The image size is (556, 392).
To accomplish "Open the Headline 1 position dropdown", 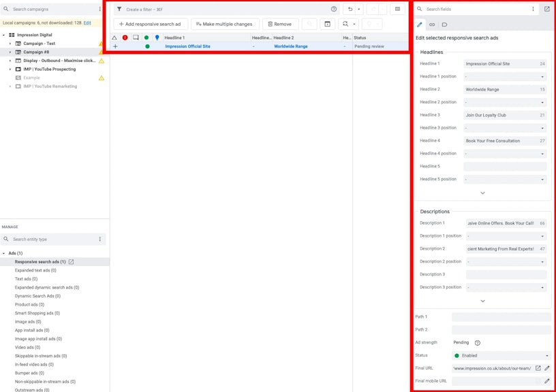I will [505, 76].
